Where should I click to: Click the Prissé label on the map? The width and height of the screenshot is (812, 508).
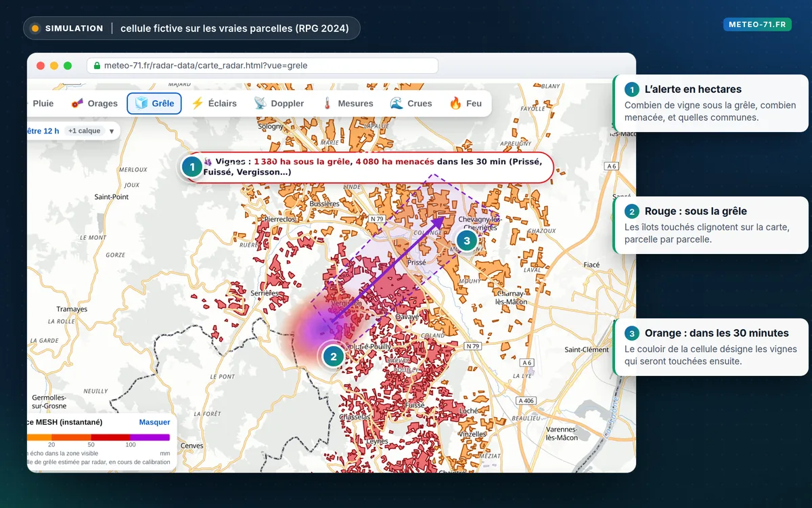tap(417, 261)
